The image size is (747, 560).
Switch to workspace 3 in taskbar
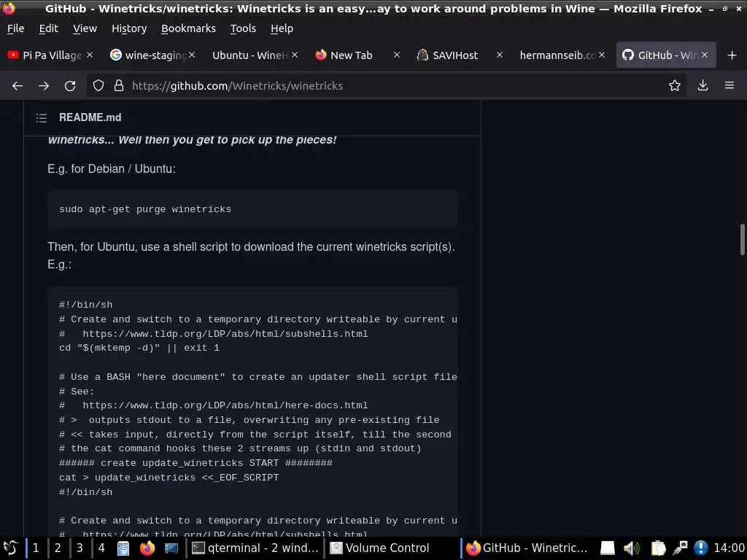80,548
